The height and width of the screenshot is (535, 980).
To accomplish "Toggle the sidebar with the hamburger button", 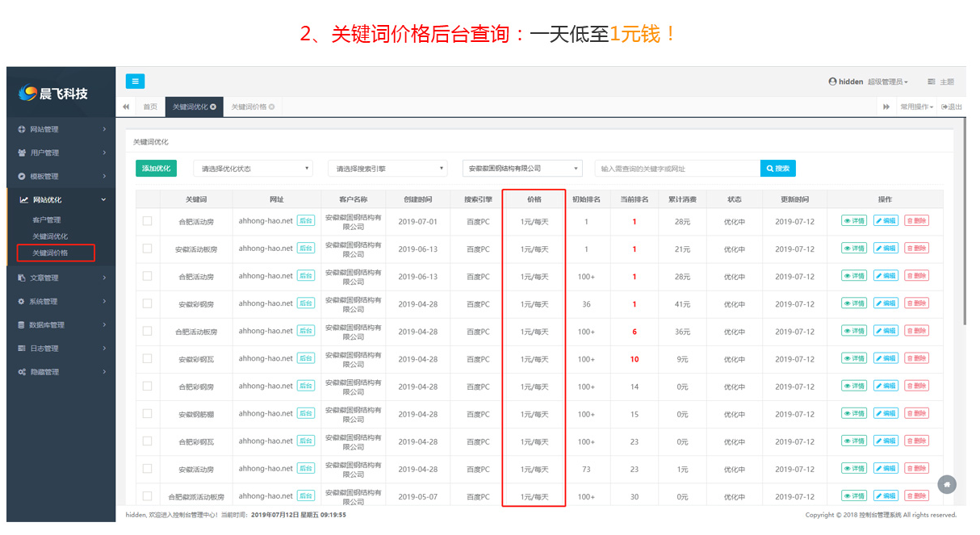I will (x=135, y=81).
